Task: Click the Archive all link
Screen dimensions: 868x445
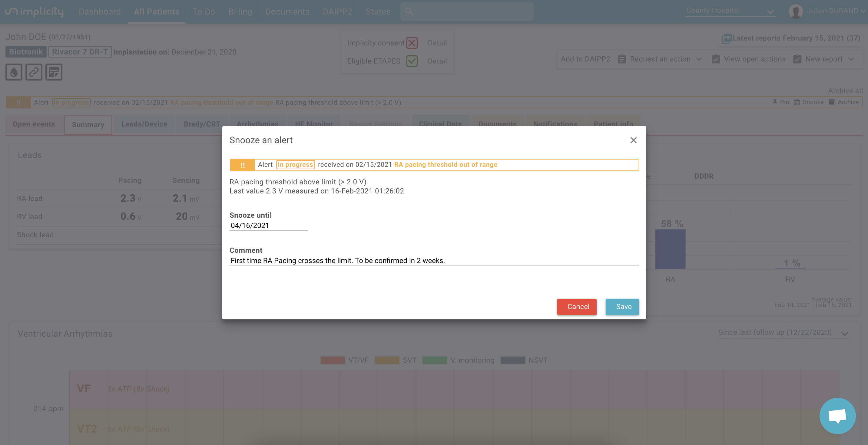Action: pos(845,91)
